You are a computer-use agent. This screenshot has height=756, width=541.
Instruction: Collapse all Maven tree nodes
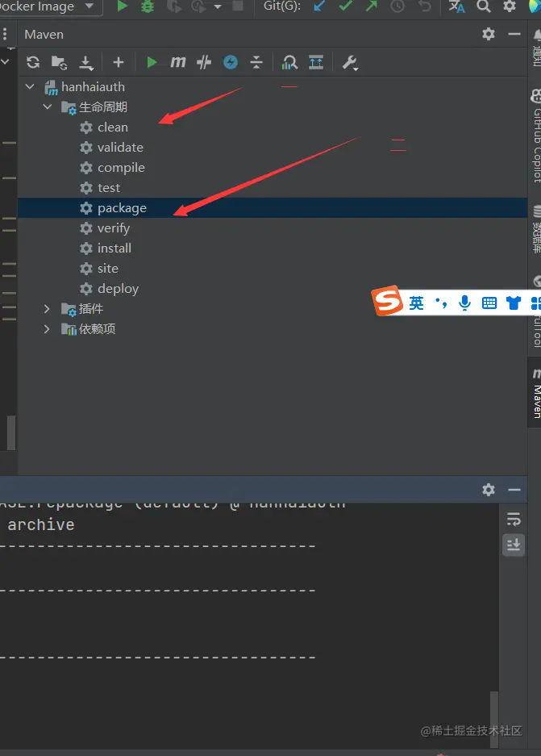pyautogui.click(x=256, y=62)
